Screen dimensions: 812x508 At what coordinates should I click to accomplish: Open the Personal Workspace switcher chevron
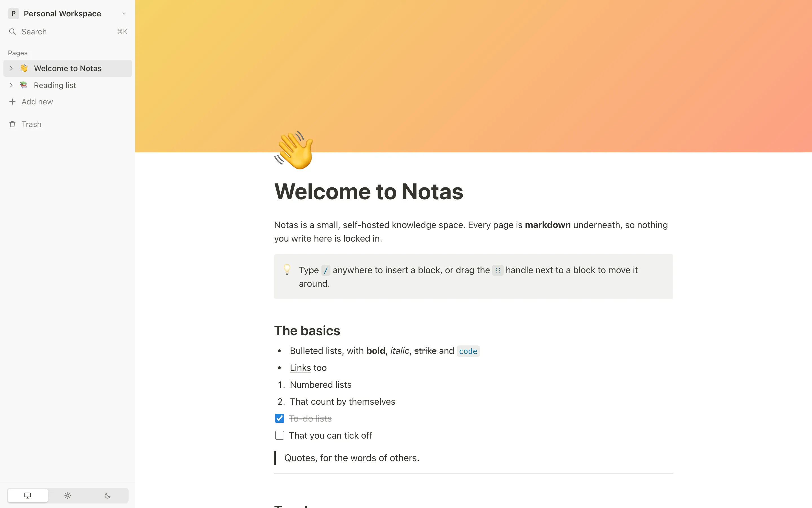124,14
